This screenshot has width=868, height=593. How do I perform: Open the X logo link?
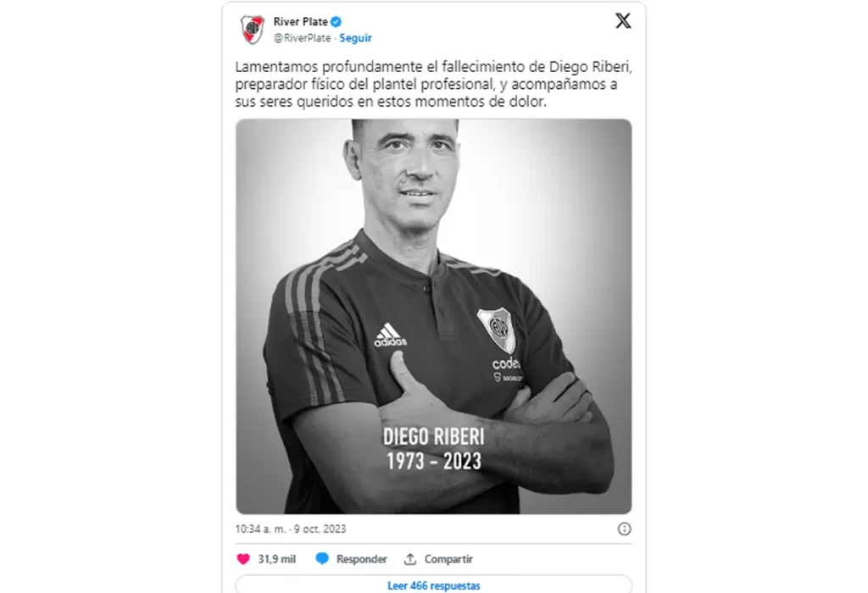pos(623,21)
